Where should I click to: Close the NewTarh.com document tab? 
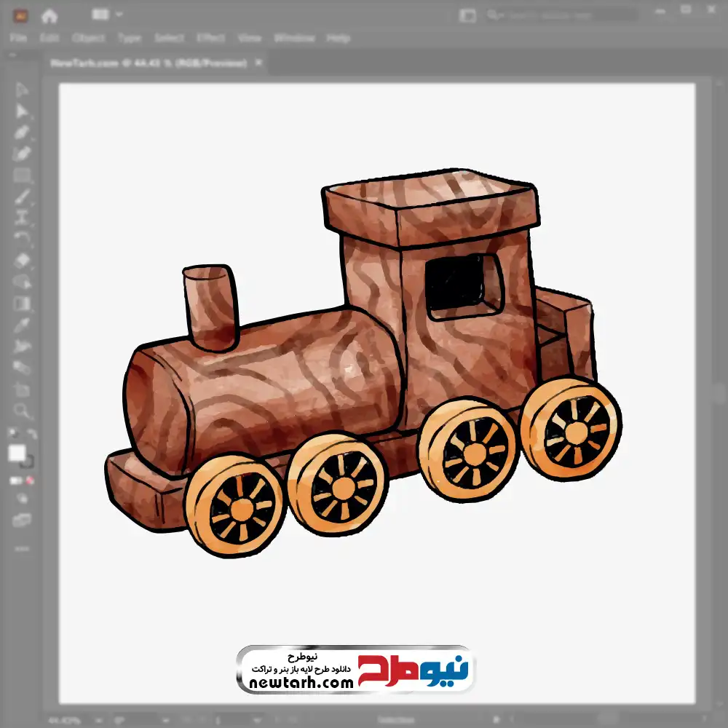(258, 63)
